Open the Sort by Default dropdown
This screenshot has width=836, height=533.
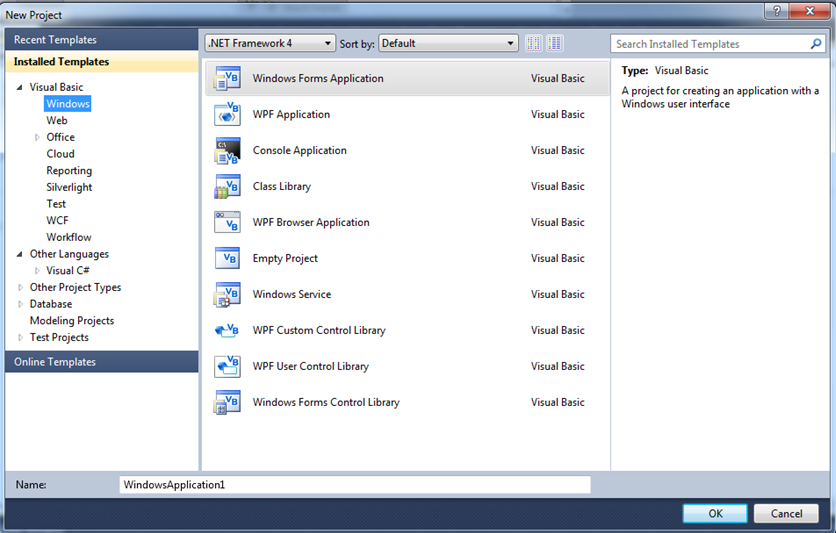click(448, 43)
